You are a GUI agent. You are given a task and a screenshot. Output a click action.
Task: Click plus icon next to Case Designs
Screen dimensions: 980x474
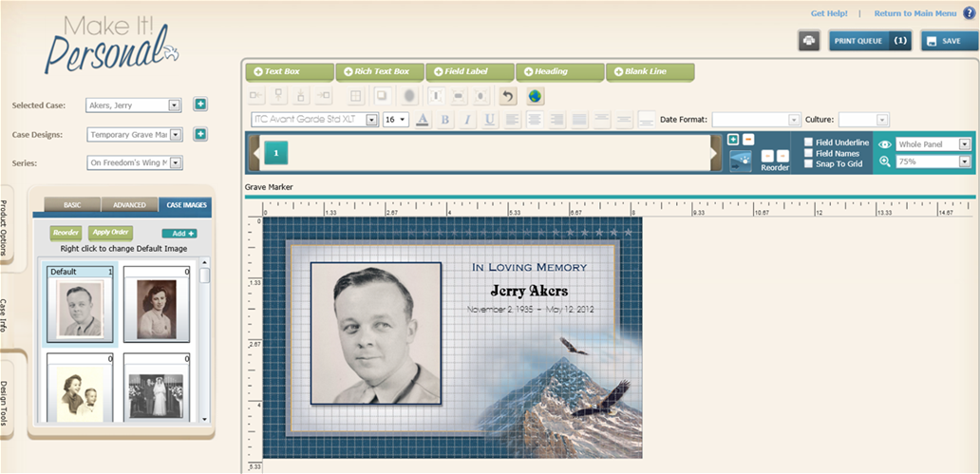[200, 134]
